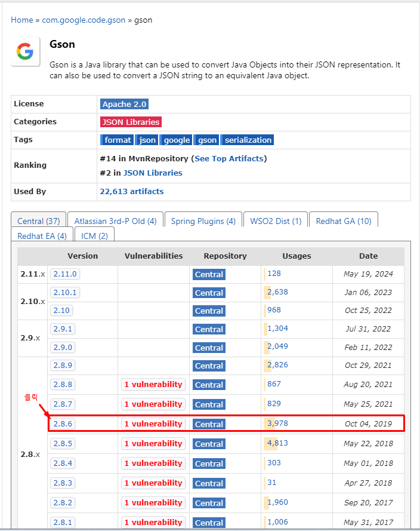Screen dimensions: 420x531
Task: Open version 2.11.0
Action: (x=65, y=274)
